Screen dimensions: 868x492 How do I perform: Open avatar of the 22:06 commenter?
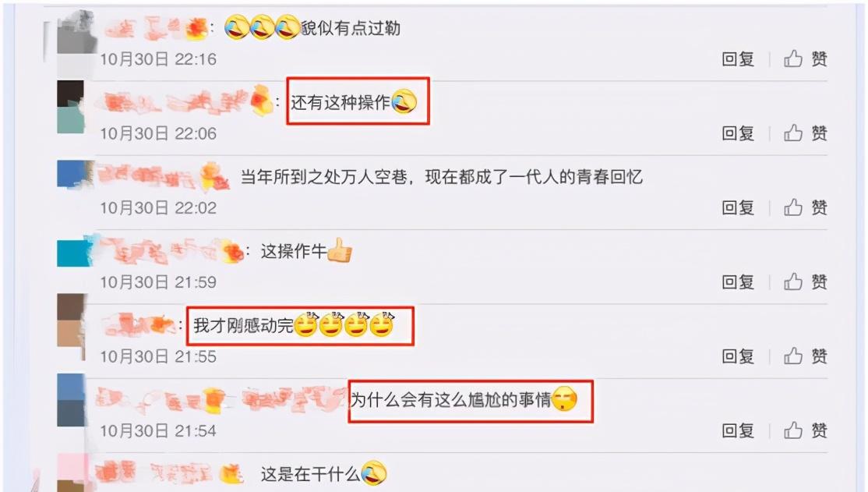[71, 107]
